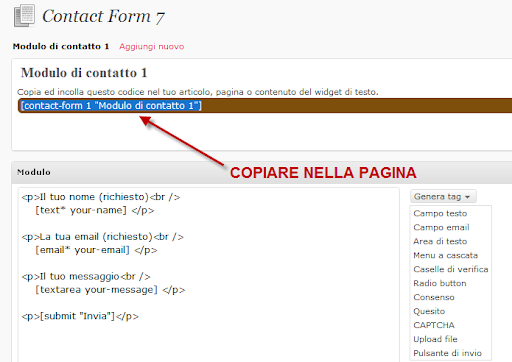Choose Upload file tag option
The width and height of the screenshot is (512, 362).
[x=435, y=339]
